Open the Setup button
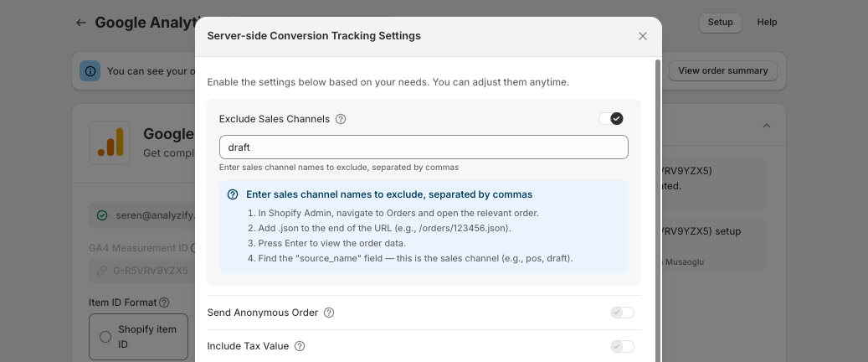 [720, 23]
